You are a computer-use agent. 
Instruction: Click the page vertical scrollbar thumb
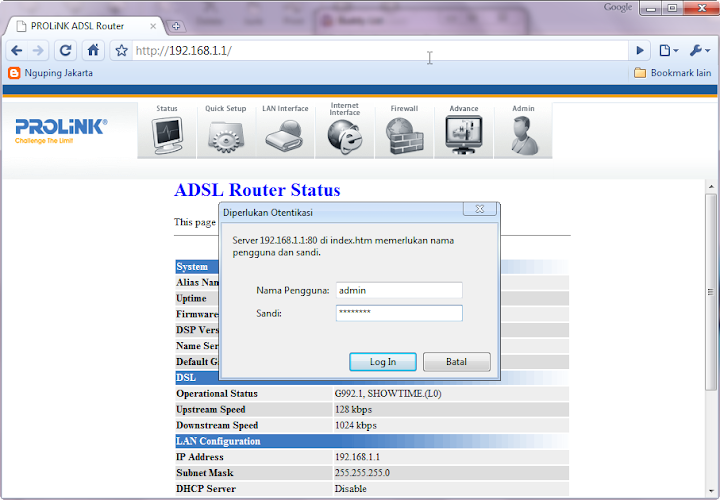[711, 292]
